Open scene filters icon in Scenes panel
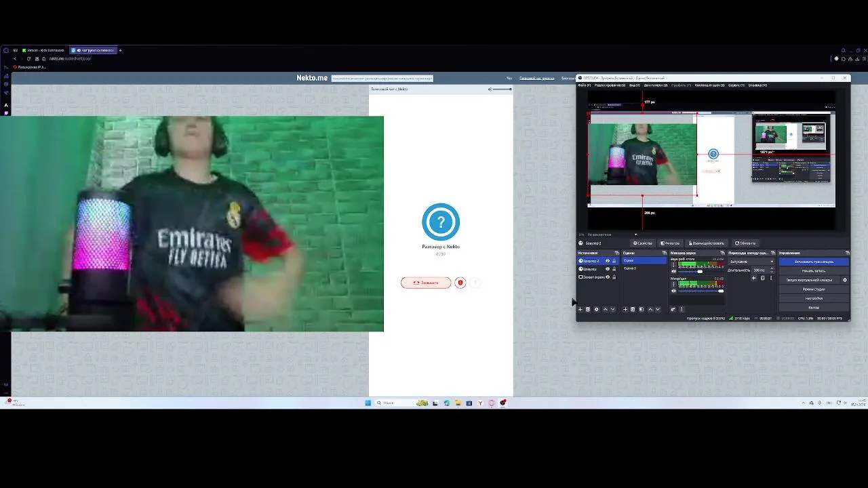The image size is (868, 488). [642, 310]
